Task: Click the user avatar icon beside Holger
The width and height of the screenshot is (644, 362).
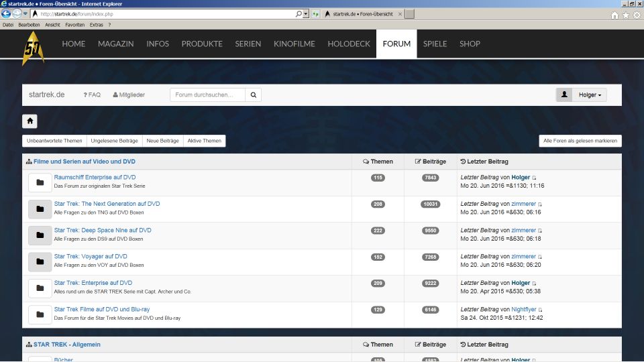Action: pyautogui.click(x=564, y=95)
